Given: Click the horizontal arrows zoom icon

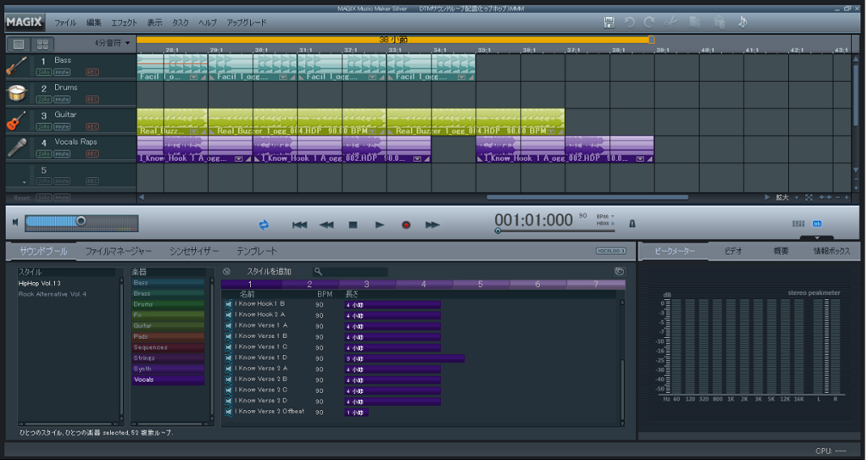Looking at the screenshot, I should click(x=825, y=197).
